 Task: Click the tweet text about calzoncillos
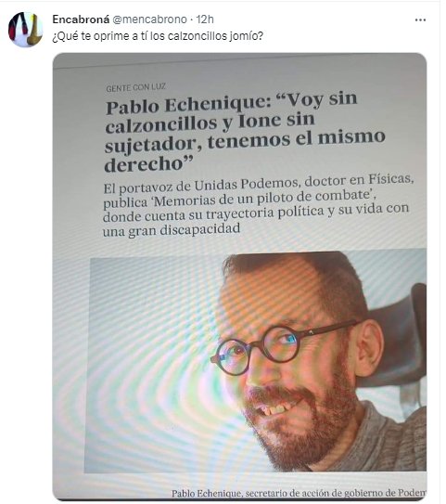click(158, 35)
